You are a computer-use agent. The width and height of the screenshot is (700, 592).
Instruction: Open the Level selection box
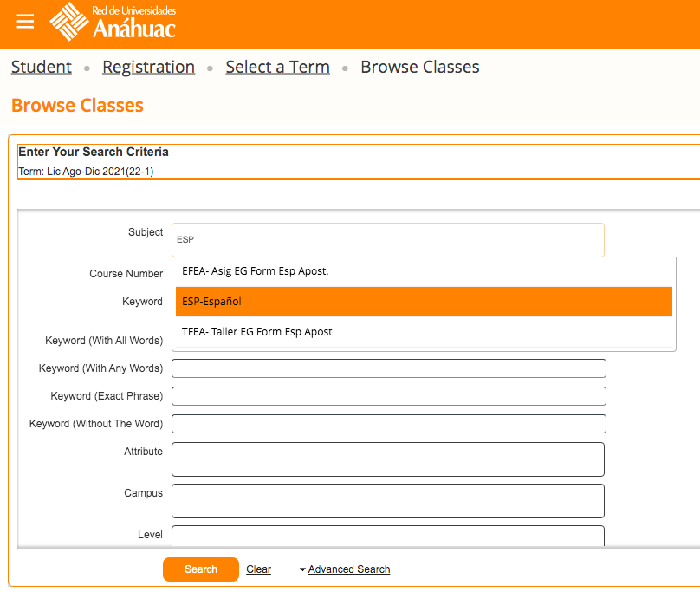(387, 536)
